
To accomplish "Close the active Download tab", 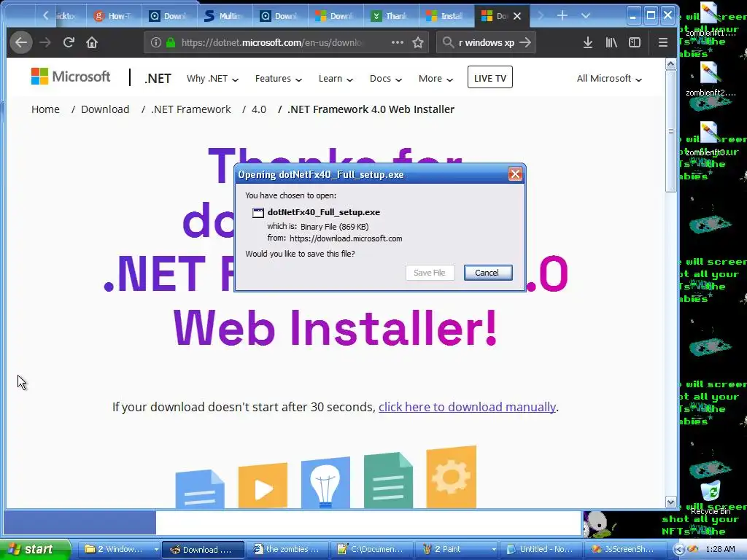I will (x=517, y=16).
